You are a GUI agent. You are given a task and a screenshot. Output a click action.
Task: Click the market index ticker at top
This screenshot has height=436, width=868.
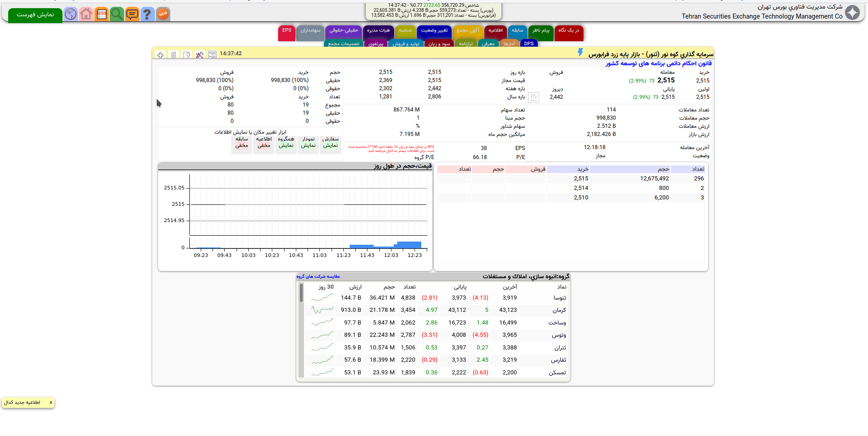(433, 10)
